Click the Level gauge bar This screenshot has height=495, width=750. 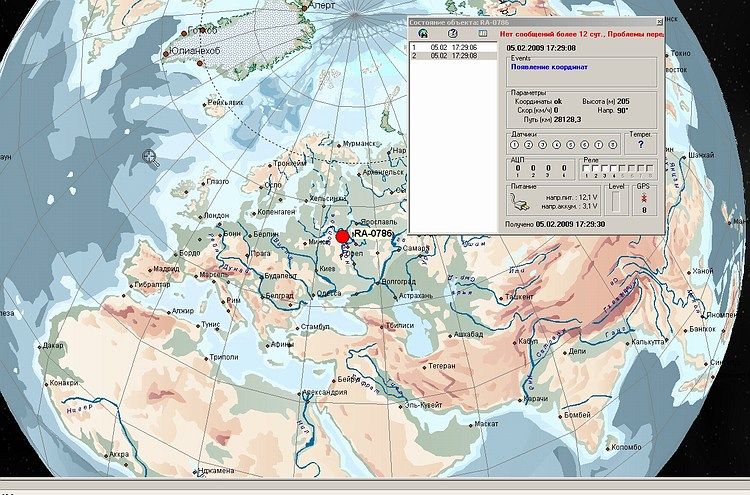[616, 203]
